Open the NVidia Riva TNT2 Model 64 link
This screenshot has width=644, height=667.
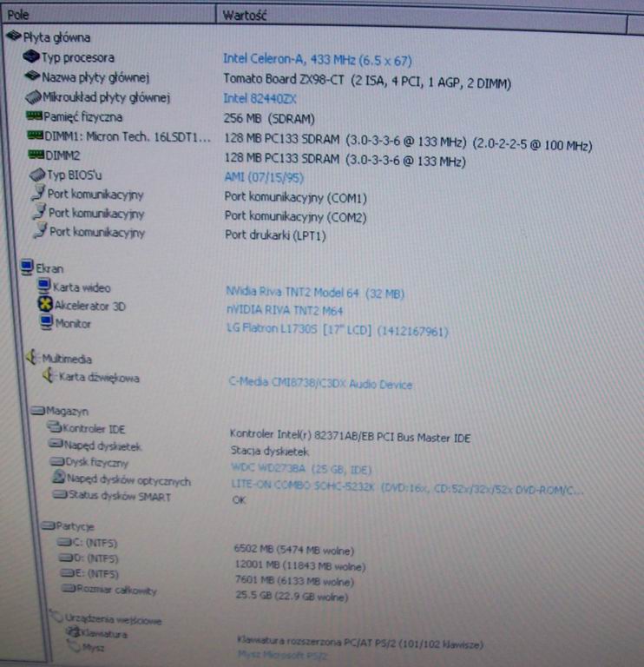coord(315,293)
